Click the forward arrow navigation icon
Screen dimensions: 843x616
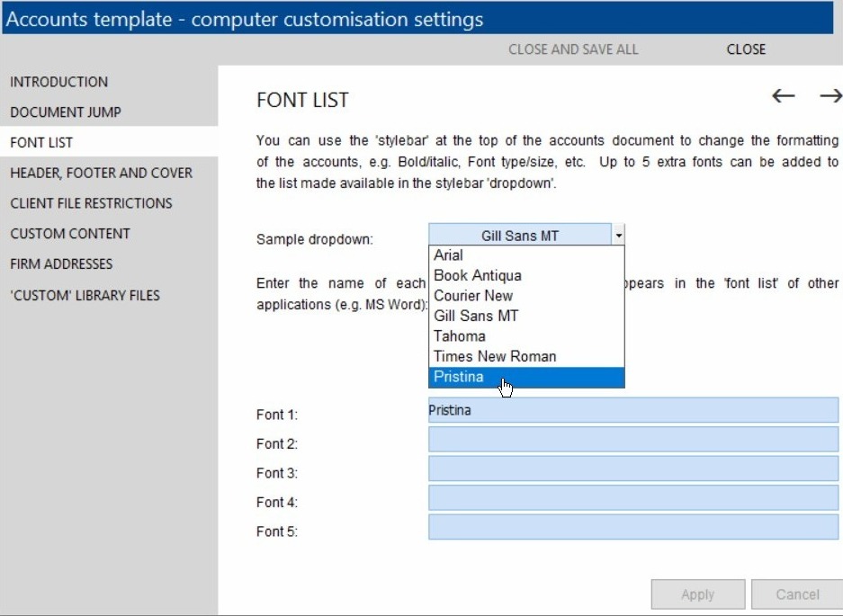coord(830,96)
